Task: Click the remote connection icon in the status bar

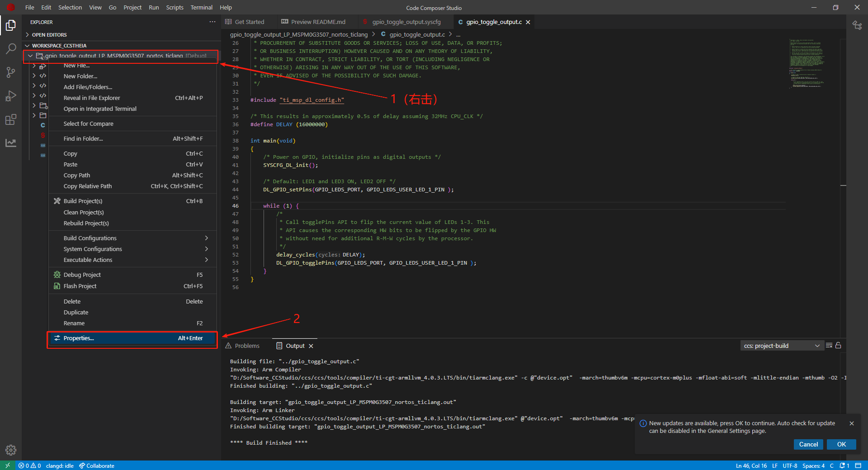Action: point(8,465)
